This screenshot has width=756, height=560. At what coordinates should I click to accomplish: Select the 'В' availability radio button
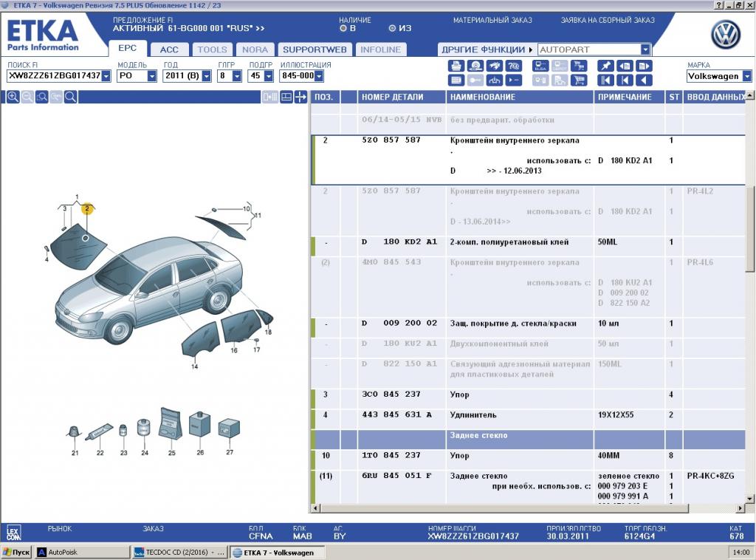(343, 29)
